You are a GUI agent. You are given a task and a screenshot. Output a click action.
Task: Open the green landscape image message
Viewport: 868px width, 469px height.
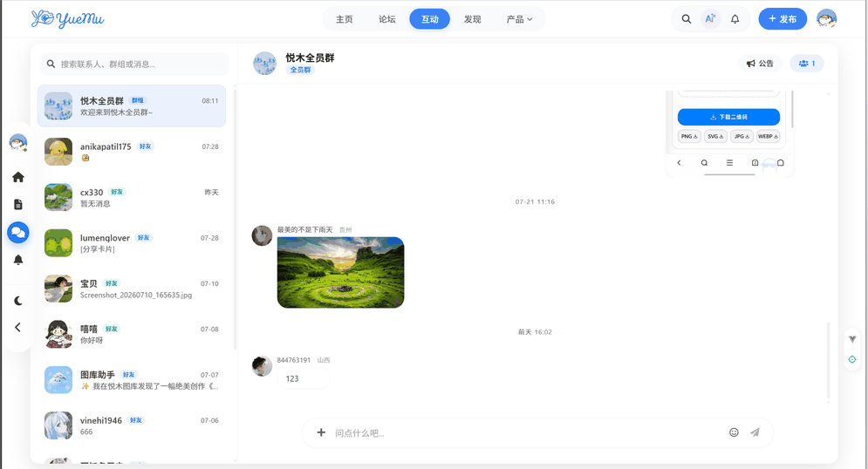[340, 273]
